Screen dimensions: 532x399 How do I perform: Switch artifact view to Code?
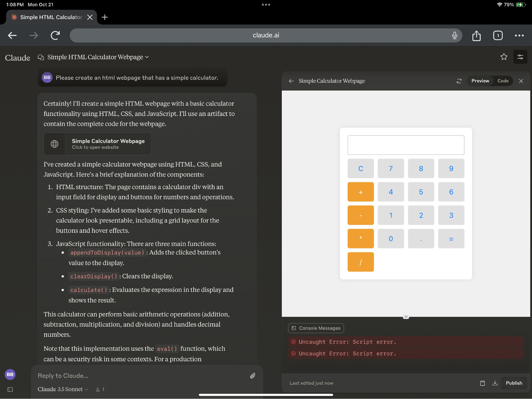(503, 81)
